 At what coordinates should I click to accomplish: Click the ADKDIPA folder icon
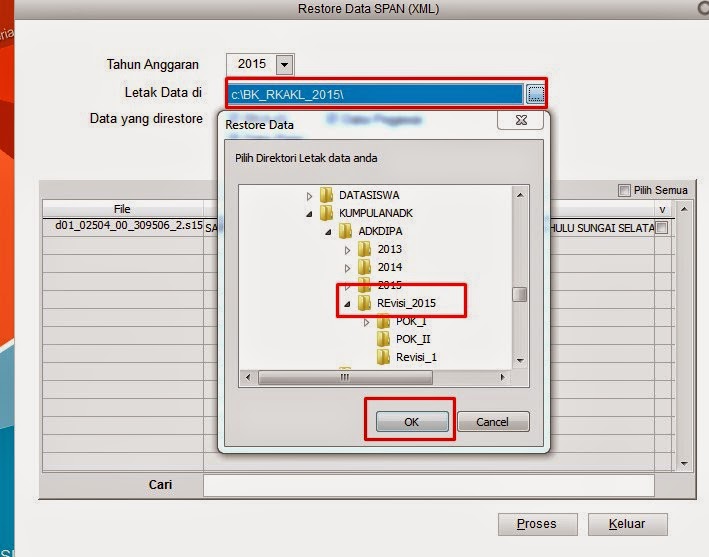point(345,231)
